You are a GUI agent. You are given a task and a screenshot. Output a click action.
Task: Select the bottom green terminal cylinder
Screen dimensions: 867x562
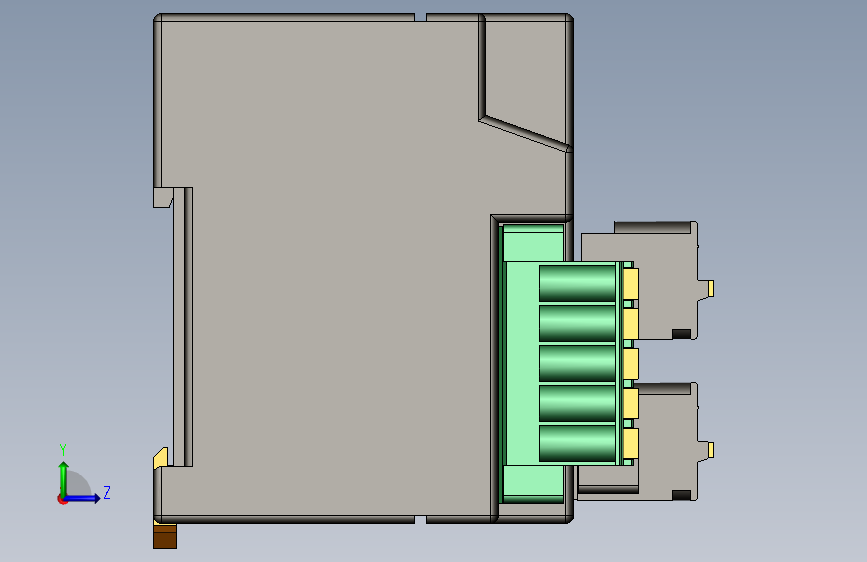(x=577, y=443)
